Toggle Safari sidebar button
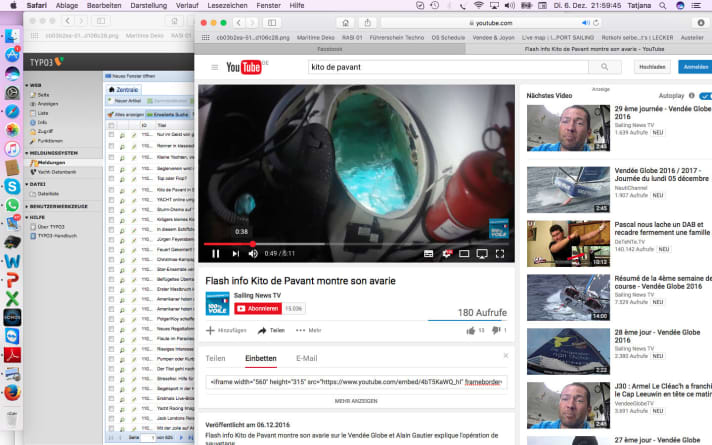712x445 pixels. point(272,23)
